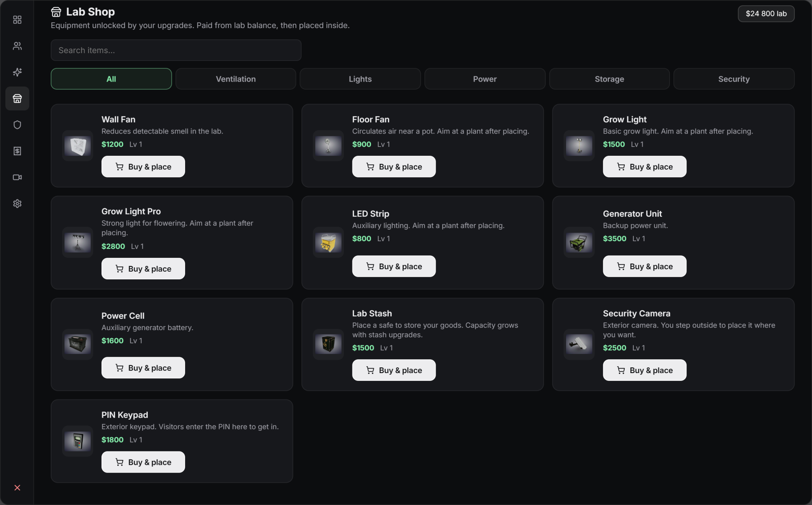Click the Grow Light item thumbnail

click(579, 146)
